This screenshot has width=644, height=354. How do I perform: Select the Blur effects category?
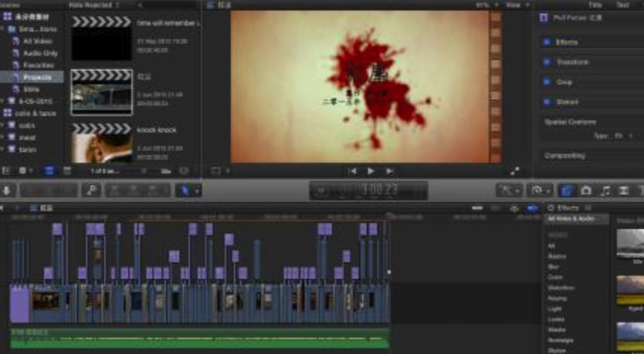pyautogui.click(x=554, y=266)
